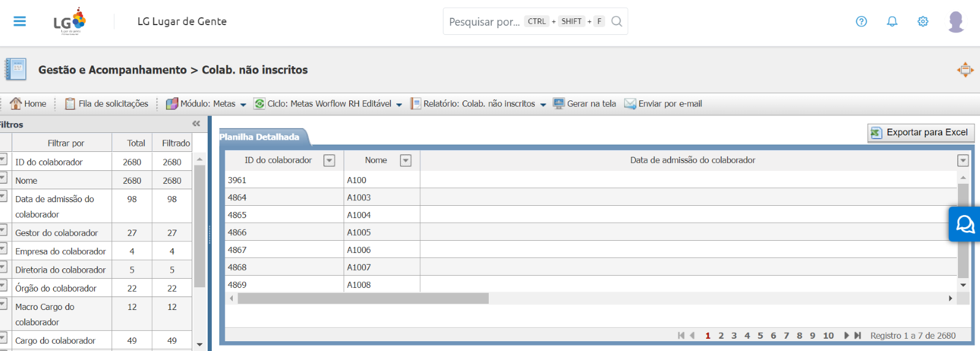Expand the Órgão do colaborador filter row
This screenshot has width=980, height=351.
(3, 285)
